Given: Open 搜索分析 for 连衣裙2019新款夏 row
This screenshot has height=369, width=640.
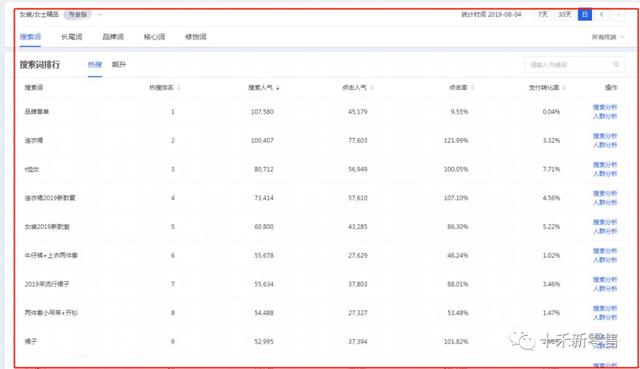Looking at the screenshot, I should click(x=605, y=193).
